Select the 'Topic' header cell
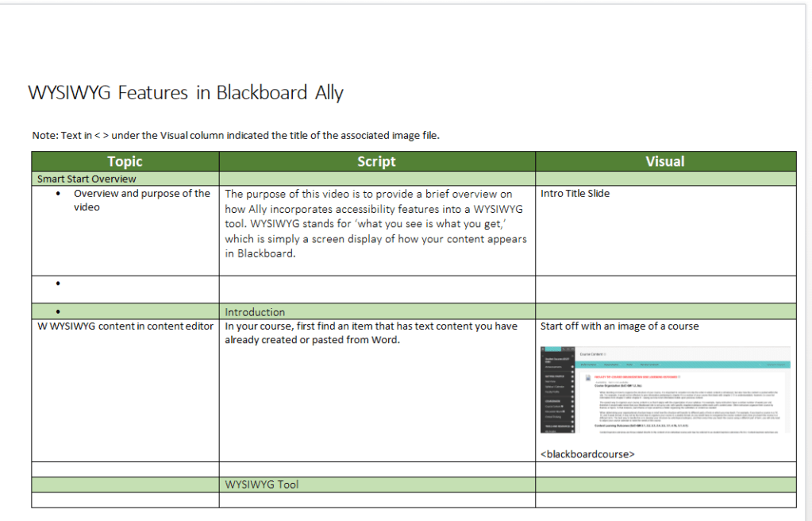The width and height of the screenshot is (812, 521). pyautogui.click(x=125, y=161)
